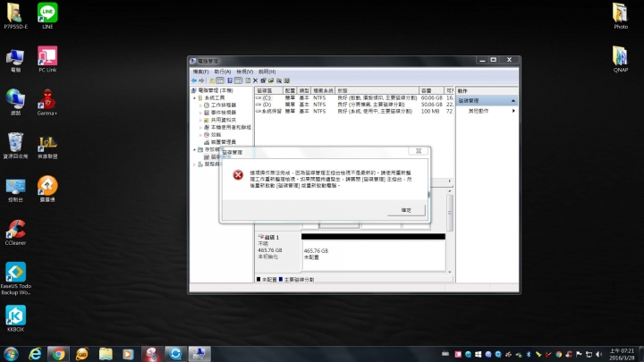Image resolution: width=644 pixels, height=362 pixels.
Task: Expand the Task Scheduler tree node
Action: [x=201, y=105]
